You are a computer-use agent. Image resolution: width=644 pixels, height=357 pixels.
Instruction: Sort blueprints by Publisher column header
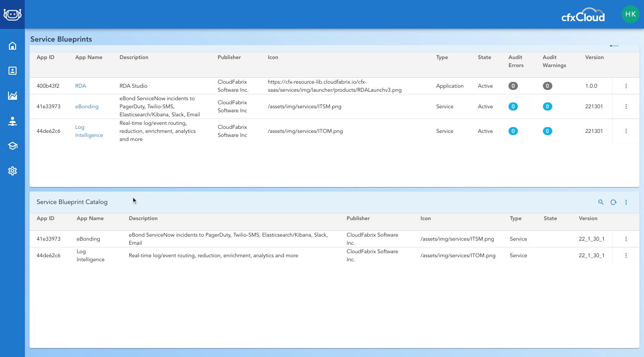(229, 57)
